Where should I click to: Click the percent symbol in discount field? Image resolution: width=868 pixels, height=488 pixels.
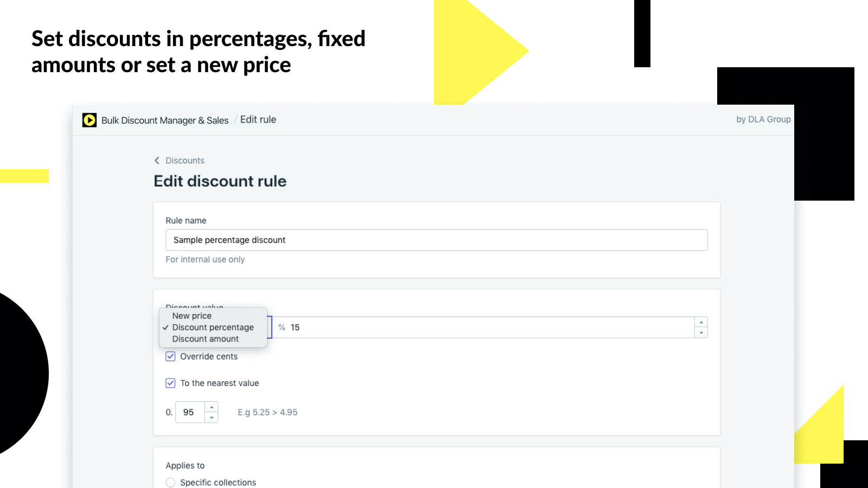click(282, 328)
